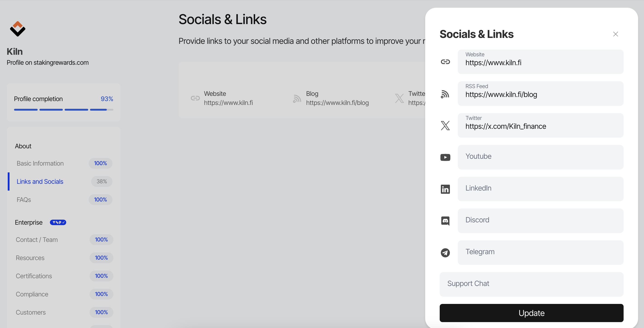This screenshot has height=328, width=644.
Task: Click the Telegram icon
Action: pyautogui.click(x=445, y=253)
